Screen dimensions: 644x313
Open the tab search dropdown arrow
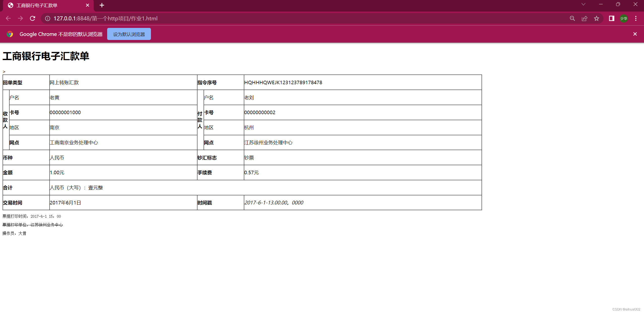tap(583, 4)
